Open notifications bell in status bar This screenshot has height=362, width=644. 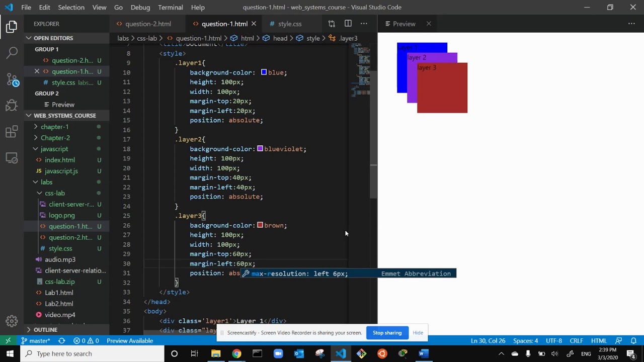[633, 340]
